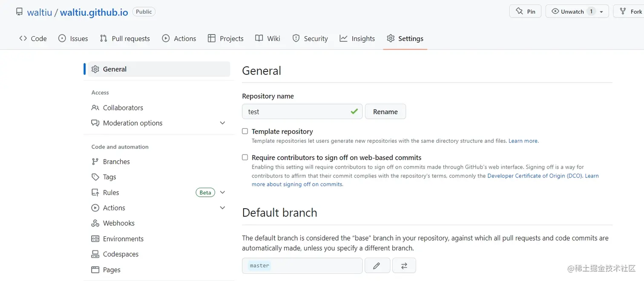Click the Pages browser icon

[x=95, y=270]
